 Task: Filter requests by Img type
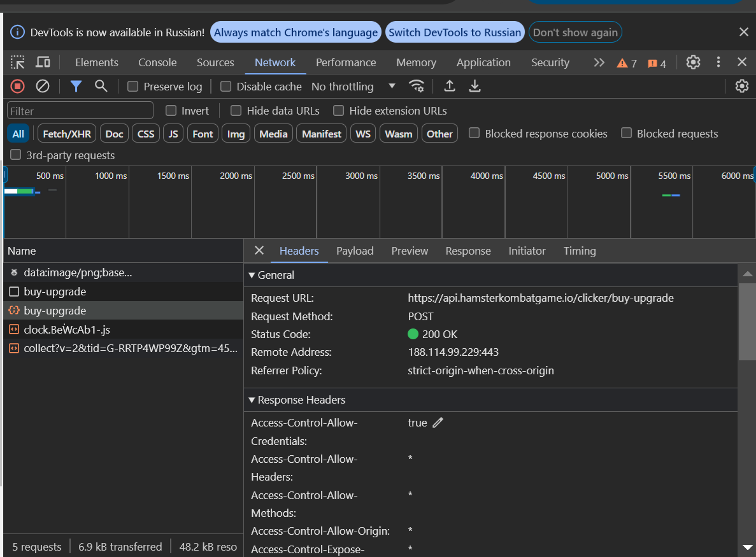click(x=236, y=134)
